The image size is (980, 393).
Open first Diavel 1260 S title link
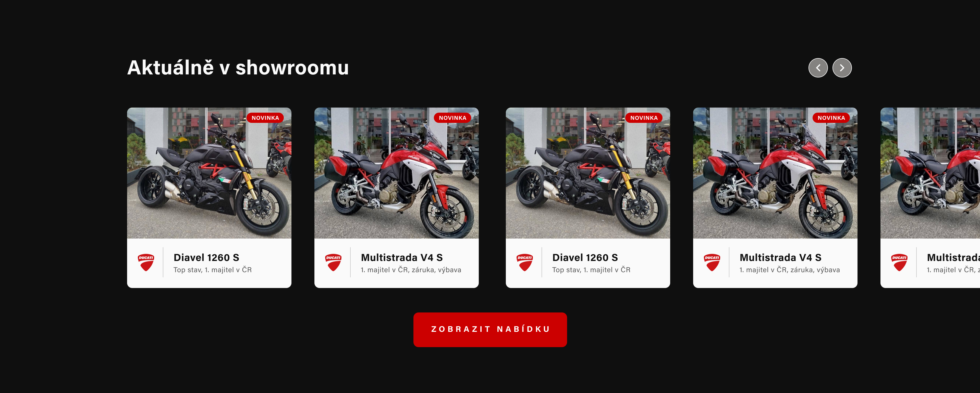[x=206, y=258]
